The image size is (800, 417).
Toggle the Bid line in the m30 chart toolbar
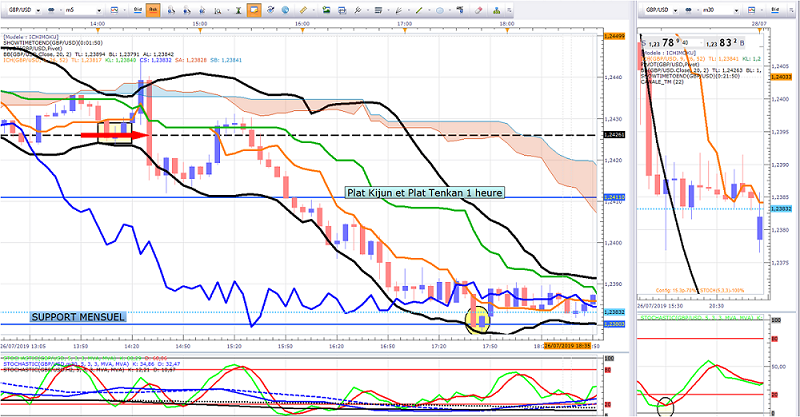click(x=775, y=10)
